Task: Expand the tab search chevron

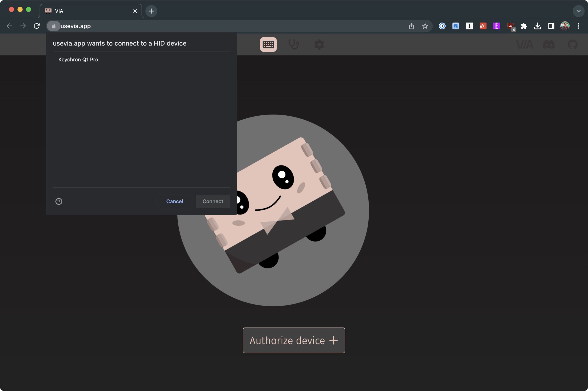Action: click(578, 11)
